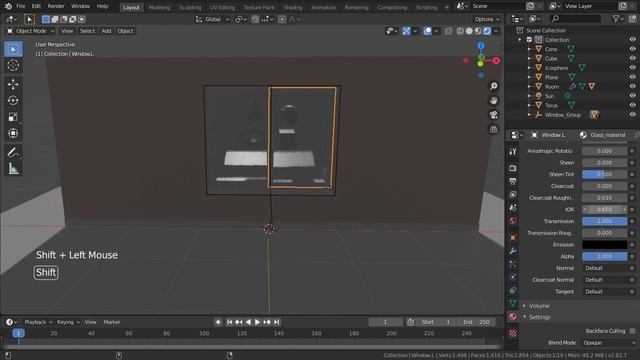Open the Options dropdown

point(487,19)
